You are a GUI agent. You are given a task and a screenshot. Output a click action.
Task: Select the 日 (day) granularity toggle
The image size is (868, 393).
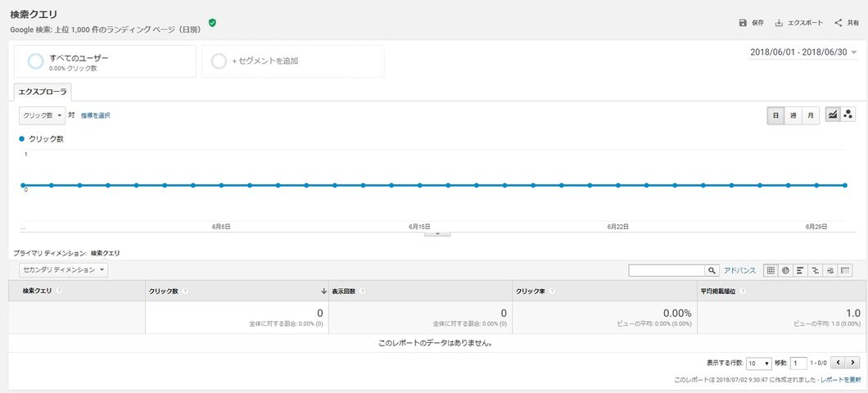click(x=775, y=115)
